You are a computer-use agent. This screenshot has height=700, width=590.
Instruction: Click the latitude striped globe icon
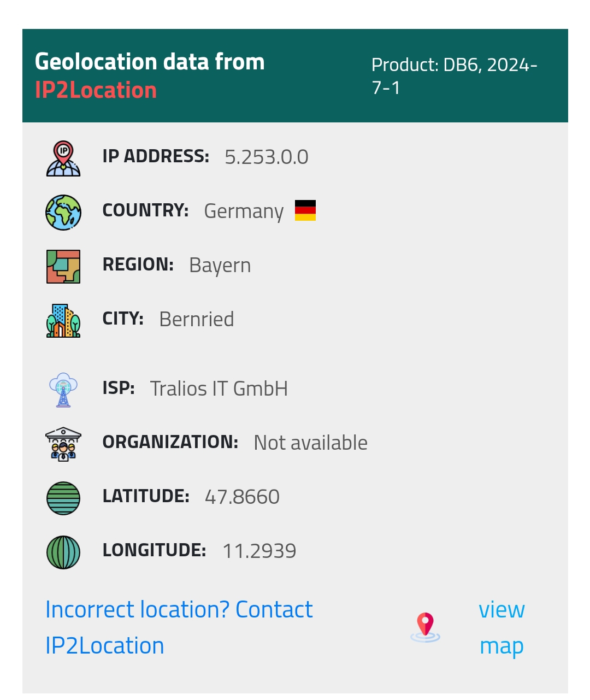(63, 498)
